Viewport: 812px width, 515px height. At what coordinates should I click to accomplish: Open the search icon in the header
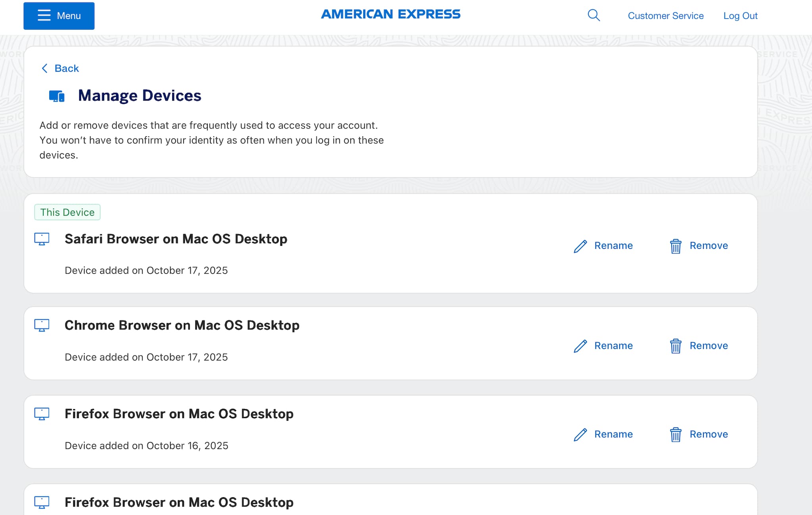point(594,15)
